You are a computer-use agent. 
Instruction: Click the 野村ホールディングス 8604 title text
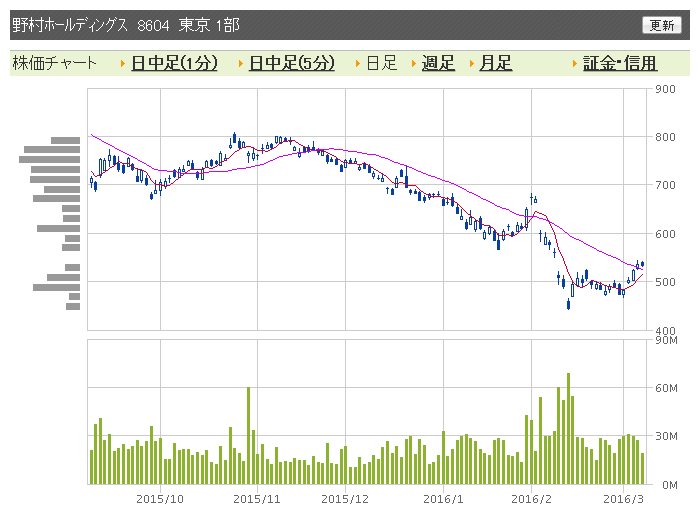point(91,25)
